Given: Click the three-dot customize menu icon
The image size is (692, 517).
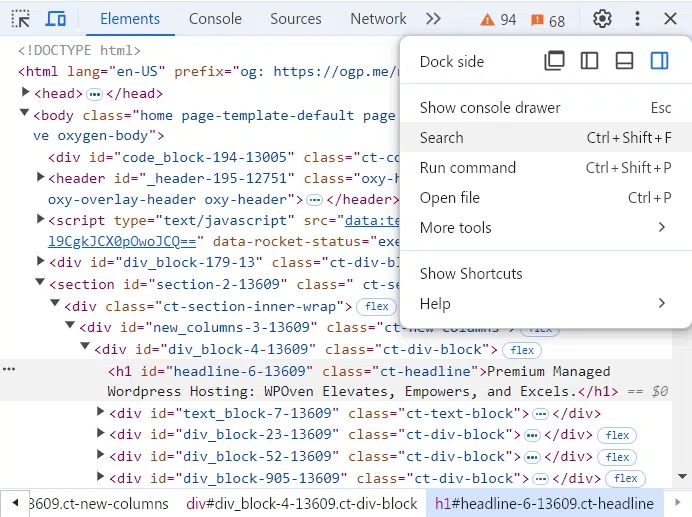Looking at the screenshot, I should point(637,19).
